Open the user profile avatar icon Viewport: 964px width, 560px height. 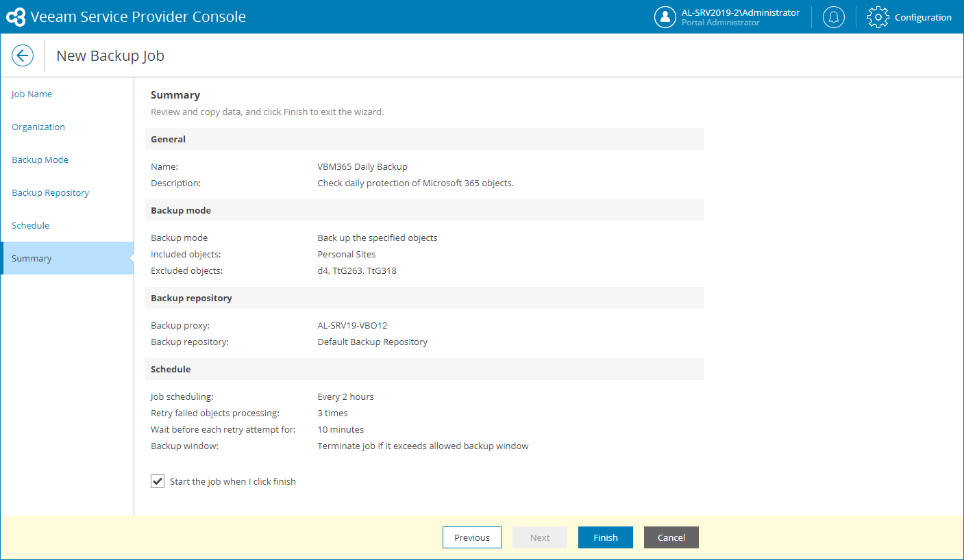coord(665,17)
